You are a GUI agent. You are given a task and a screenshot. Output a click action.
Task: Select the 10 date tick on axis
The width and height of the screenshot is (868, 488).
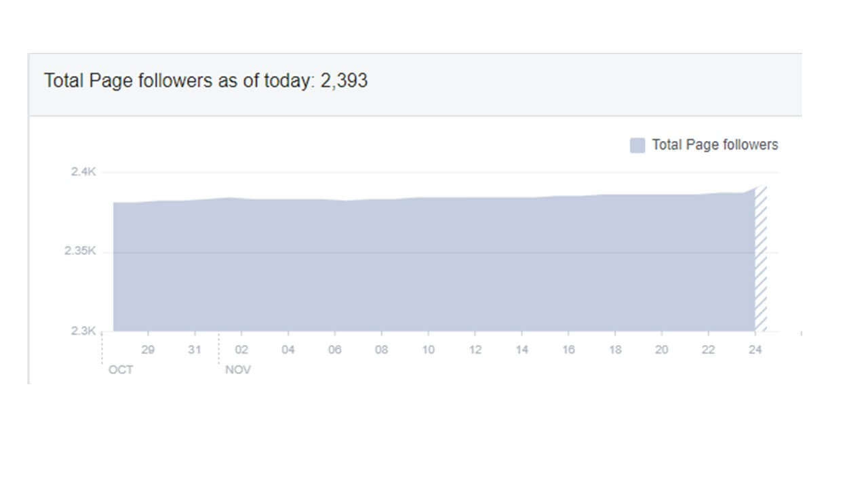click(x=428, y=350)
